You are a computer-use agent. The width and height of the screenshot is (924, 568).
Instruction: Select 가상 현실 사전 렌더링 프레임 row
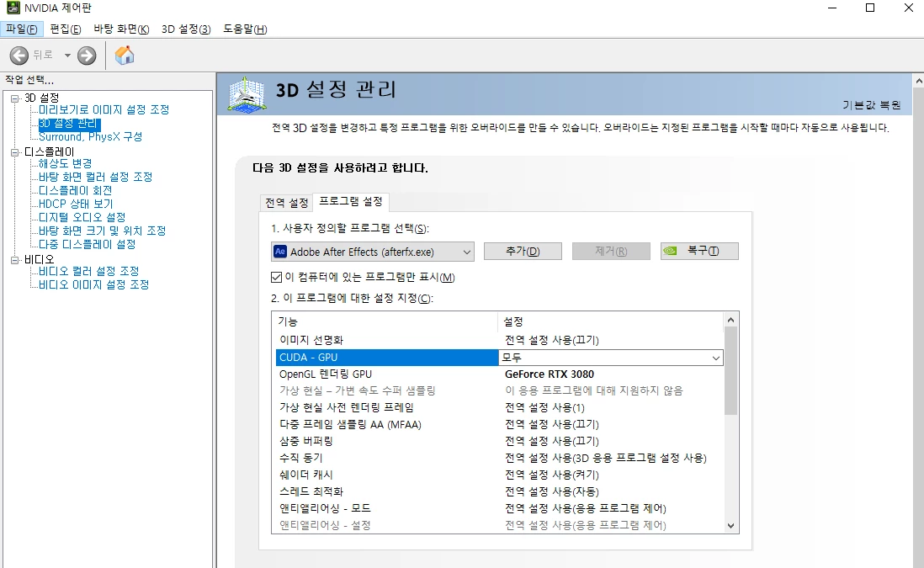pyautogui.click(x=499, y=408)
